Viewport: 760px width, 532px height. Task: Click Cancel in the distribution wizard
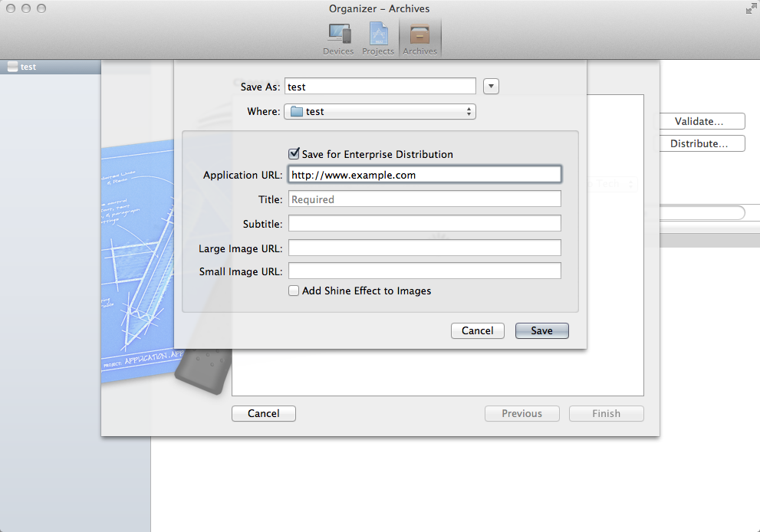263,413
